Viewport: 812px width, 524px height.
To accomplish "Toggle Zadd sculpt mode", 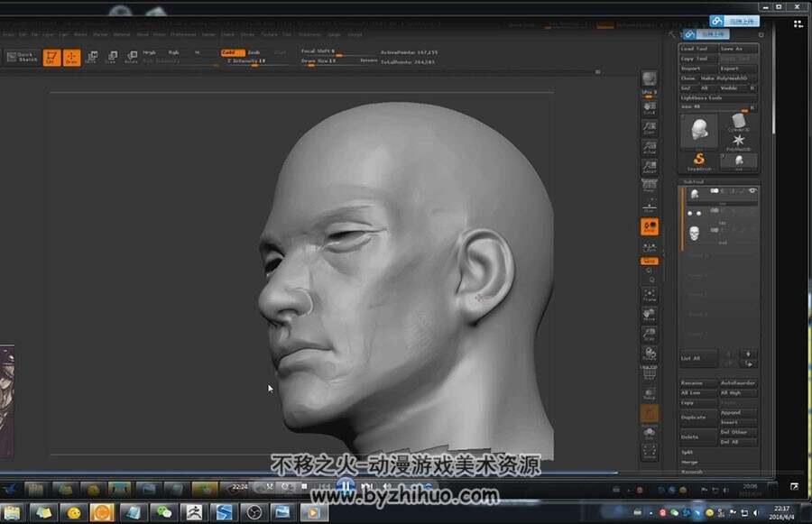I will pyautogui.click(x=232, y=52).
